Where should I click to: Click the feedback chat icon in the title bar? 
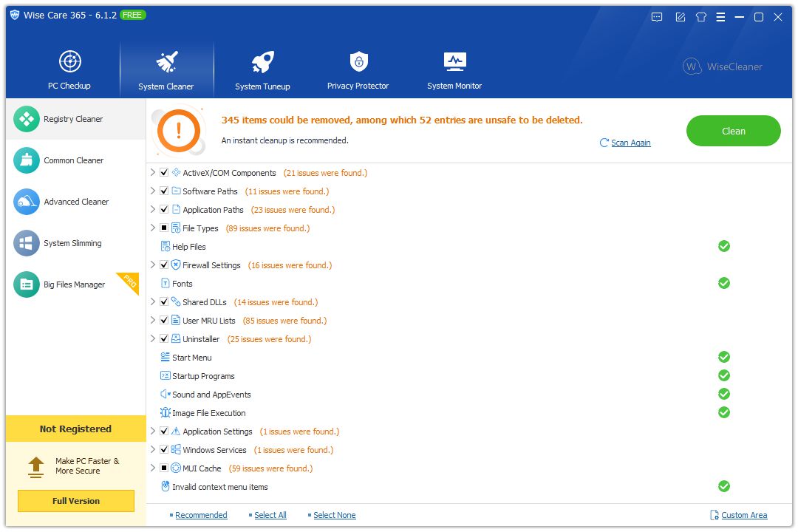tap(657, 17)
